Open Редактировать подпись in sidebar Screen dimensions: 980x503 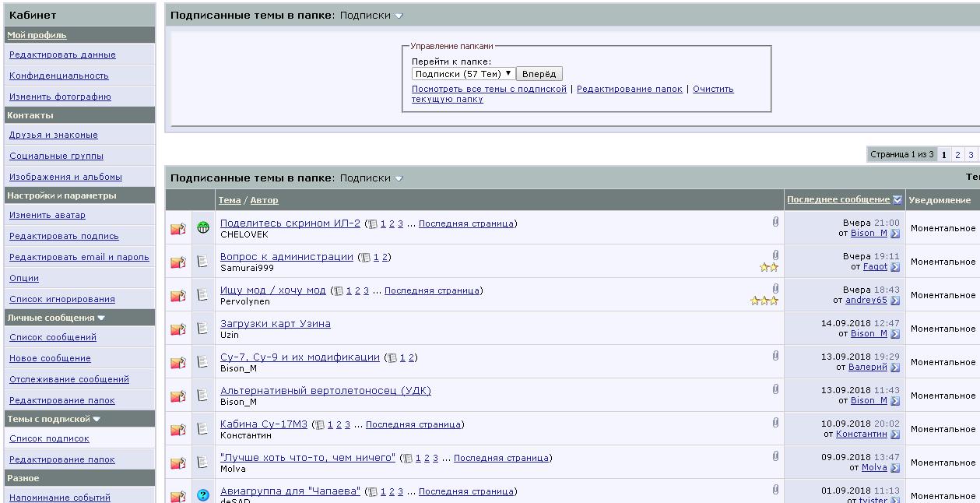pyautogui.click(x=64, y=237)
